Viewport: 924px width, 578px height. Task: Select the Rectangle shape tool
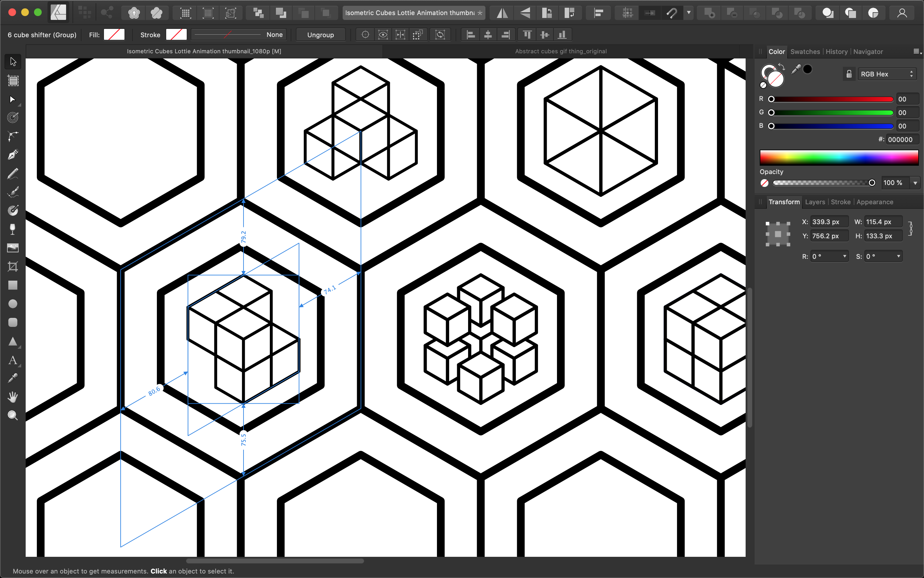(13, 285)
